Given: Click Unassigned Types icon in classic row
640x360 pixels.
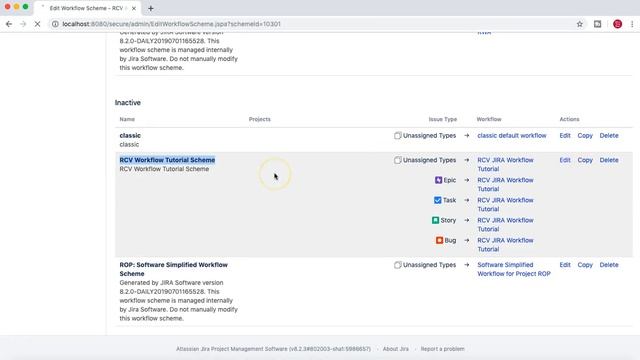Looking at the screenshot, I should pos(398,136).
